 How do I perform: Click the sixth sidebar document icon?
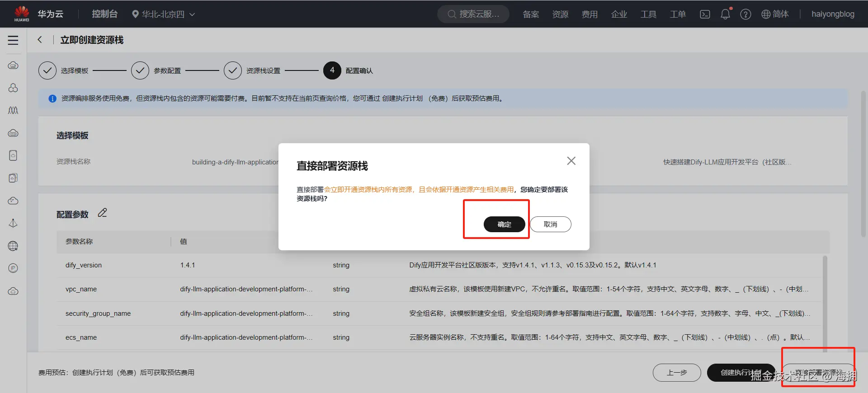pos(13,178)
